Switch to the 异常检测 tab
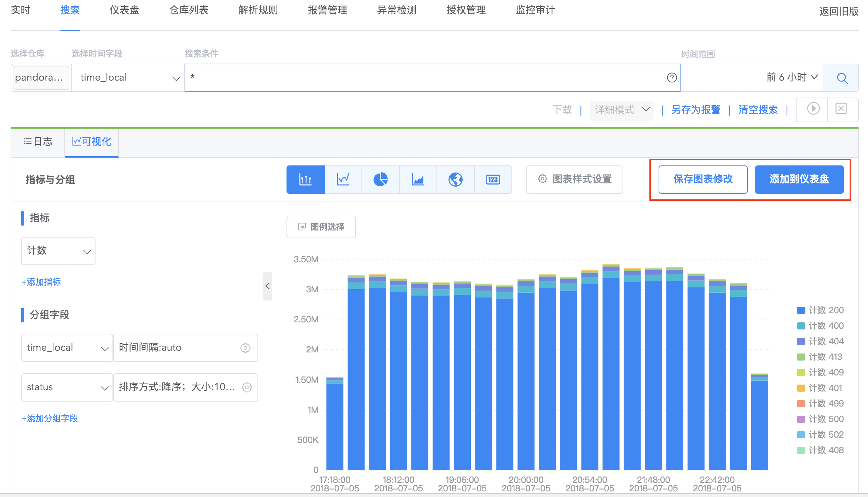Image resolution: width=868 pixels, height=497 pixels. pos(397,10)
